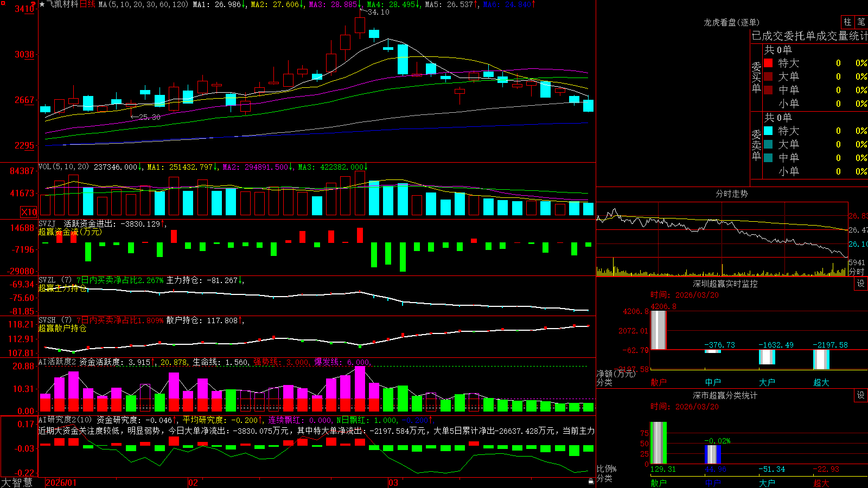Click the 超赢资金流(万元) label
The width and height of the screenshot is (868, 488).
tap(70, 232)
